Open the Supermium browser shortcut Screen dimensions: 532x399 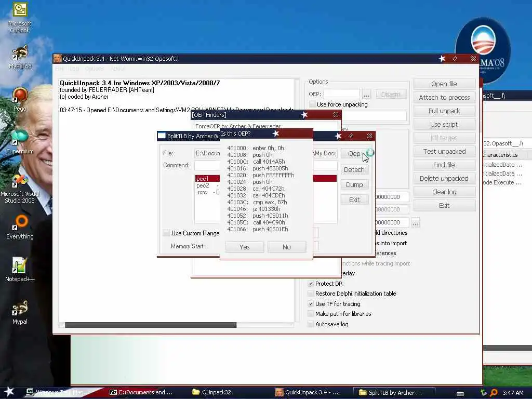pos(20,142)
